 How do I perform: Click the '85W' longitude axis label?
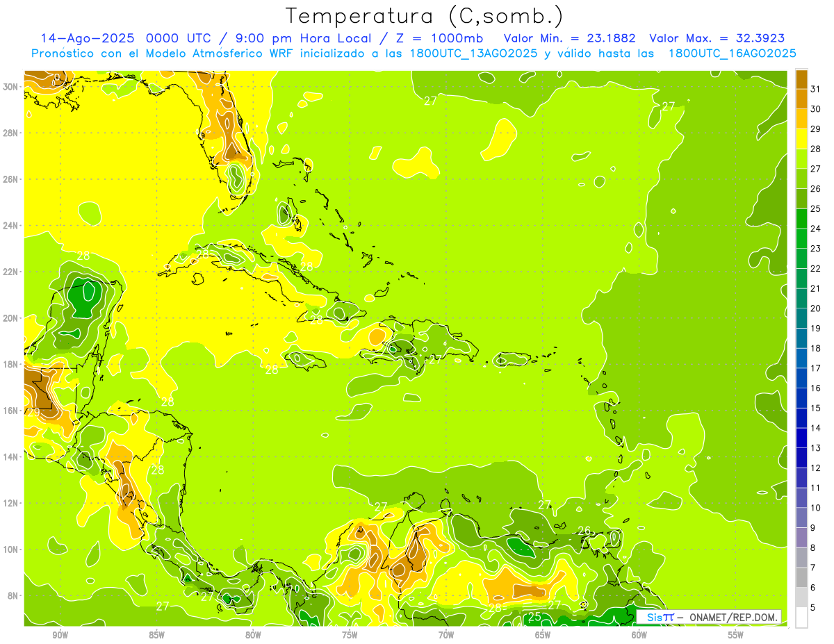point(156,635)
